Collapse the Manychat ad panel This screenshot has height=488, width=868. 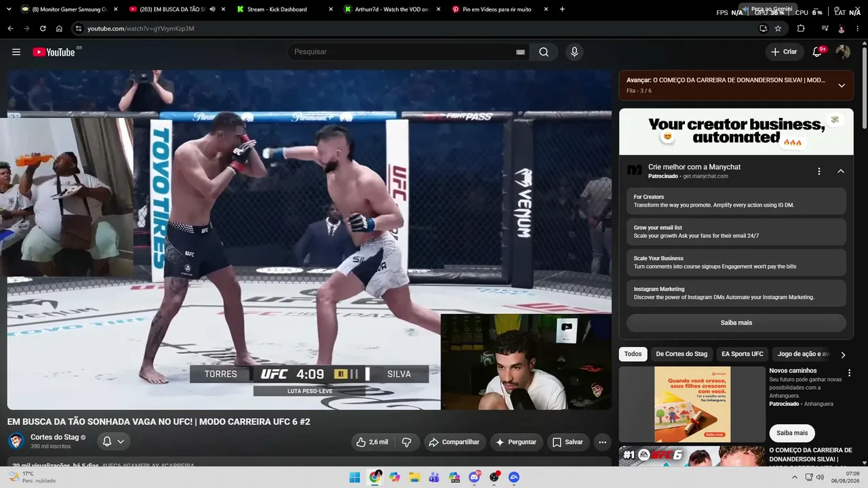(x=841, y=171)
